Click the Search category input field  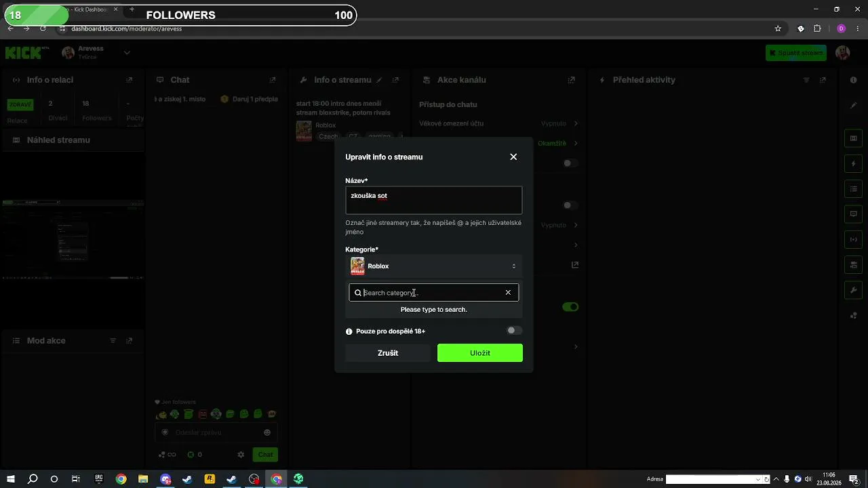433,293
